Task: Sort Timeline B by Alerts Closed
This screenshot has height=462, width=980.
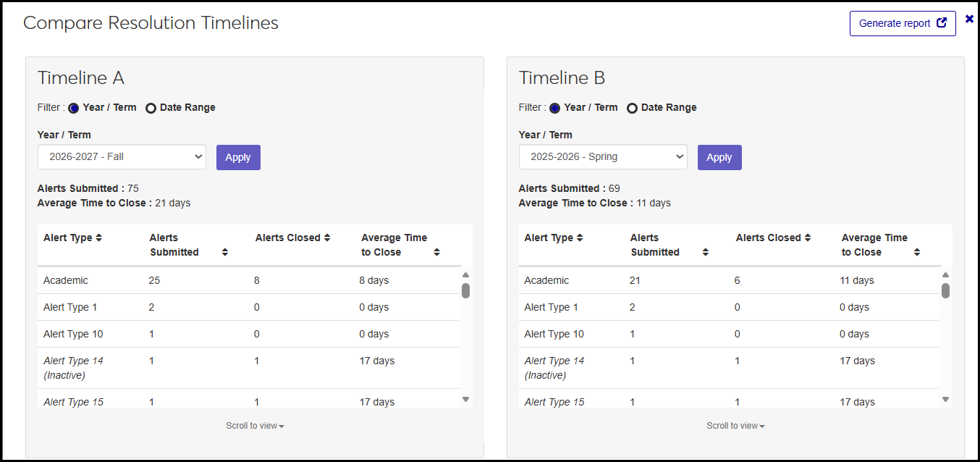Action: click(x=808, y=238)
